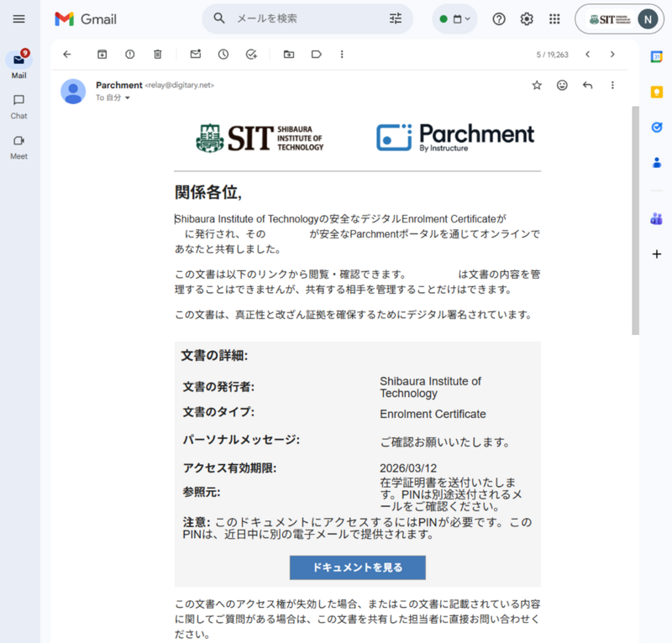Report this message as spam
This screenshot has width=672, height=643.
point(129,55)
